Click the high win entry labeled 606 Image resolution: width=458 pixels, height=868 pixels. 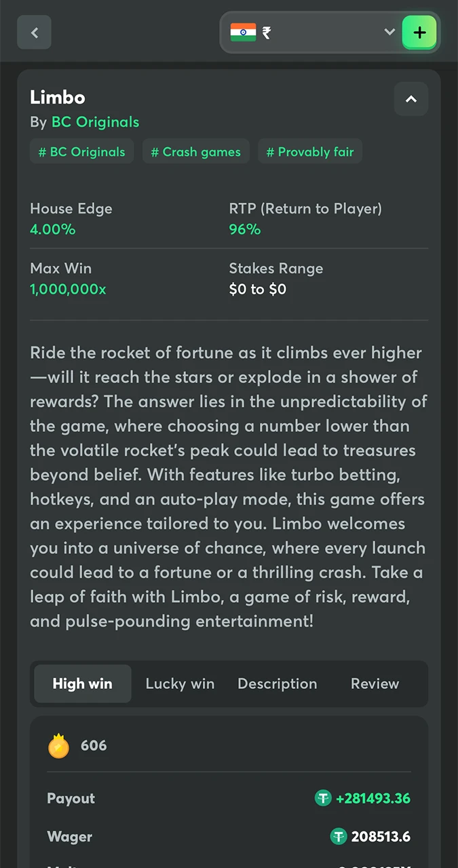(94, 745)
